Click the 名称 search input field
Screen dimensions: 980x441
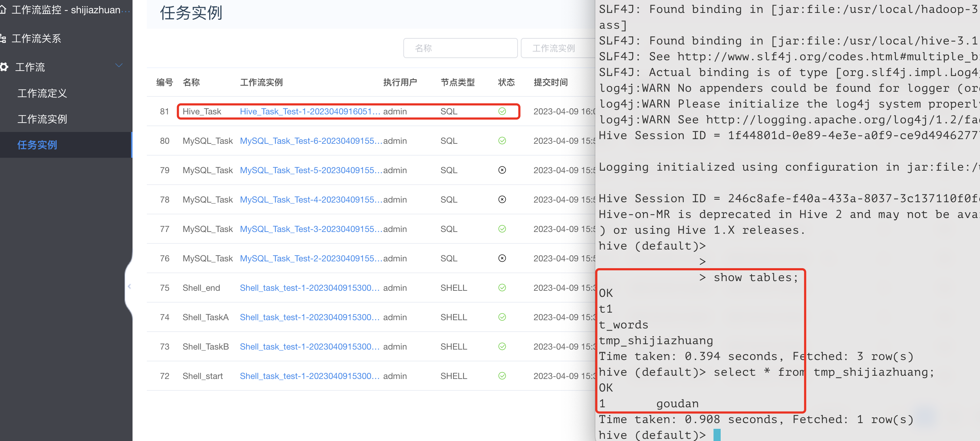[x=460, y=48]
